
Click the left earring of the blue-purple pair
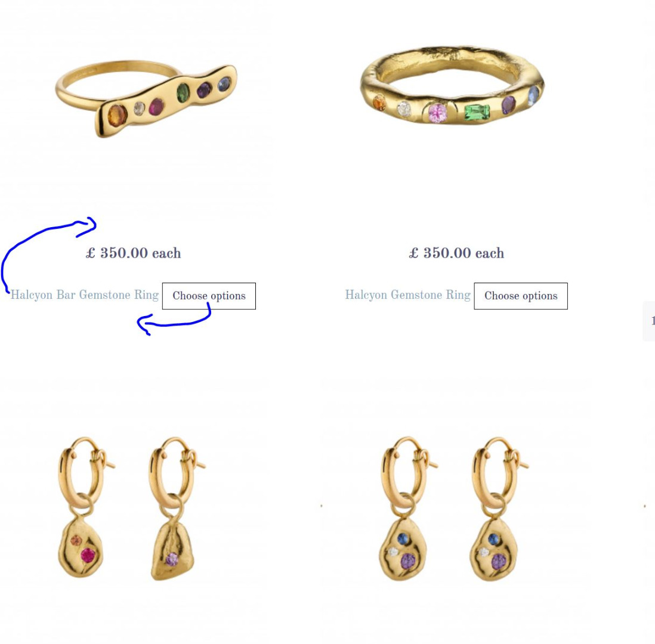tap(405, 508)
